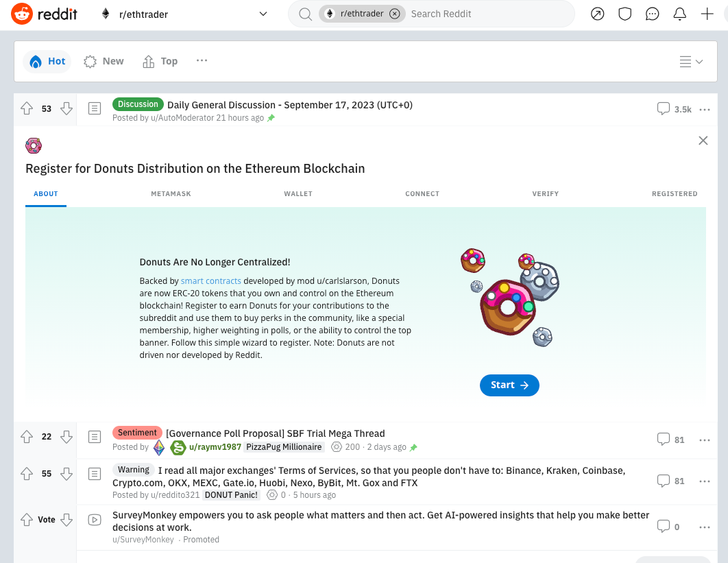Open comments on Terms of Services post
The width and height of the screenshot is (728, 563).
[671, 481]
